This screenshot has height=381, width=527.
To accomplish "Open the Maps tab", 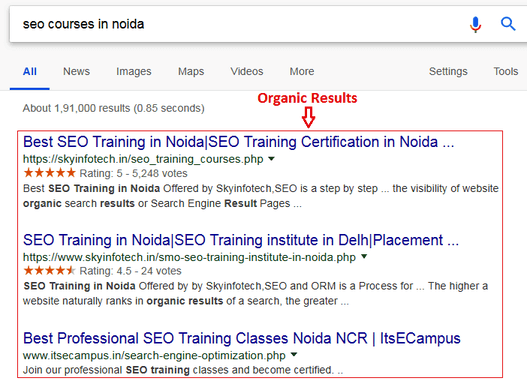I will click(191, 72).
